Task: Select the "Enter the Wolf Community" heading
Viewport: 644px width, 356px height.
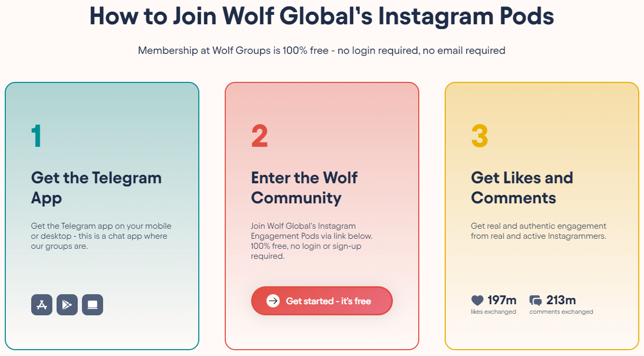Action: pos(304,188)
